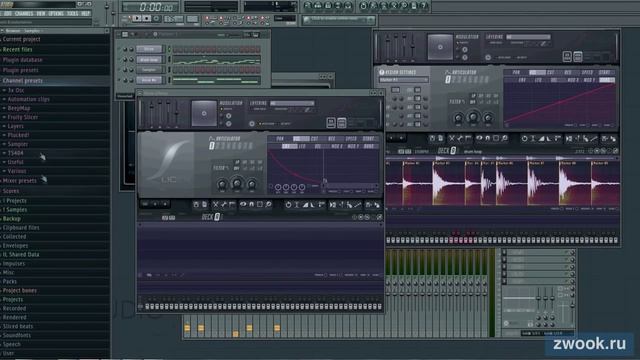The height and width of the screenshot is (360, 640).
Task: Select articulator 1 in front Slicex
Action: [x=211, y=146]
